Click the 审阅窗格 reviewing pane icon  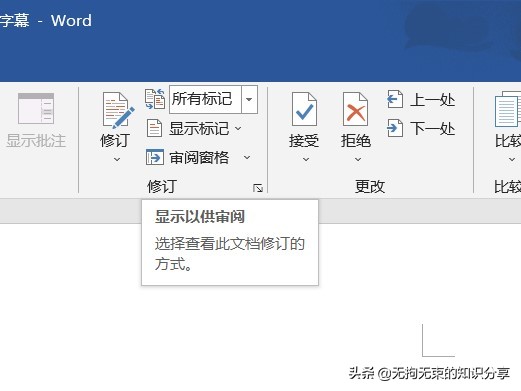(x=155, y=157)
